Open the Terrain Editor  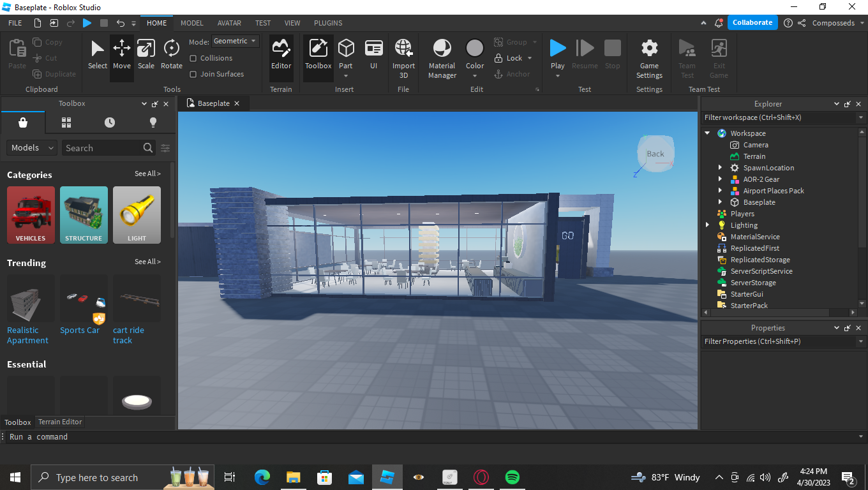(281, 55)
